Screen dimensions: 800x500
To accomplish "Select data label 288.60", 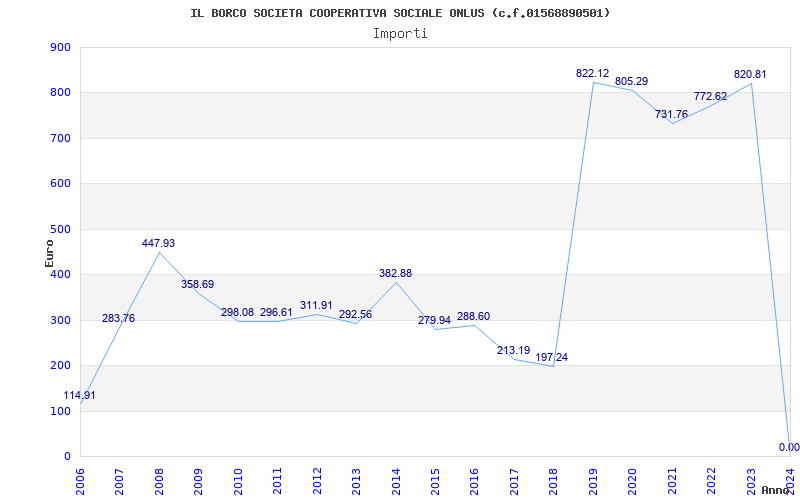I will pos(473,316).
